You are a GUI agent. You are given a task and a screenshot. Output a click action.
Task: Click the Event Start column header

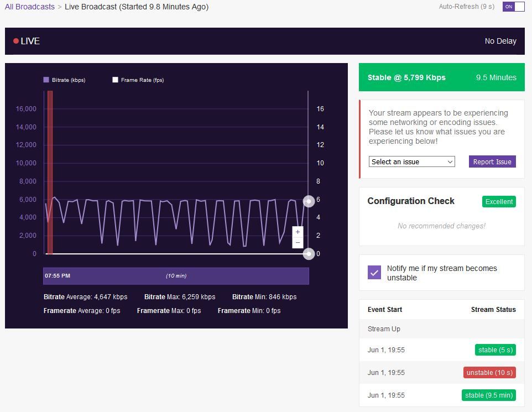(x=385, y=310)
